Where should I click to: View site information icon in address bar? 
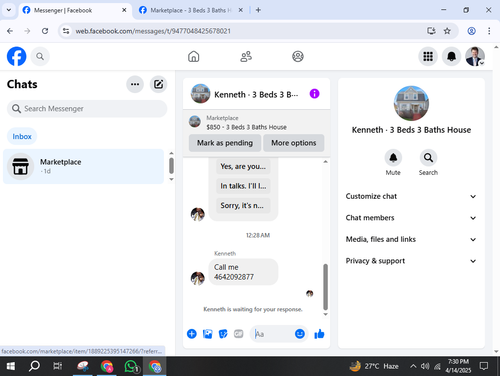pyautogui.click(x=66, y=31)
